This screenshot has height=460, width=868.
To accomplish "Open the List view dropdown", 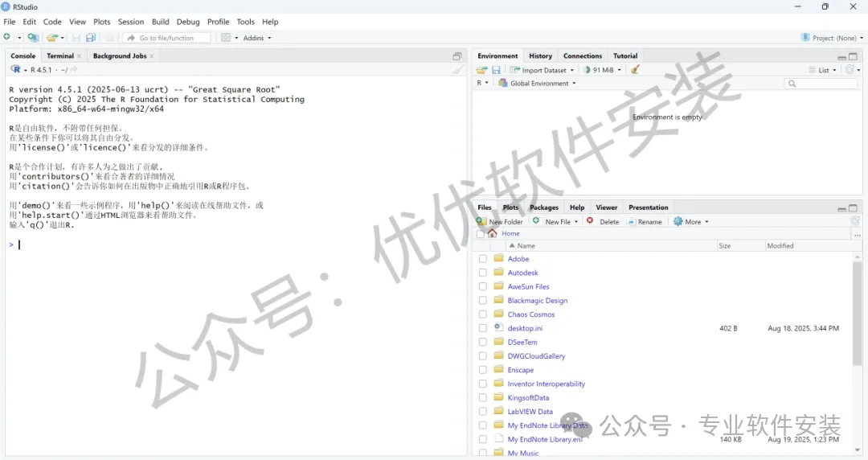I will (x=823, y=70).
